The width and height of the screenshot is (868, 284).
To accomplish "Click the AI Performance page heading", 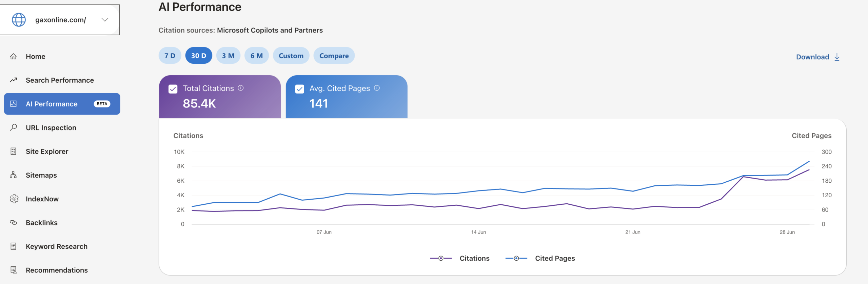I will tap(200, 7).
